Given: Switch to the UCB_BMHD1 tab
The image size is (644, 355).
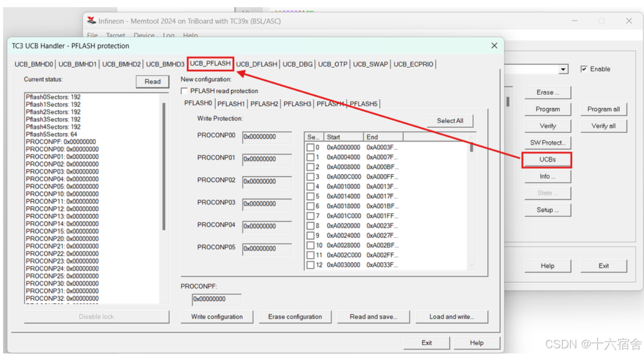Looking at the screenshot, I should click(x=77, y=64).
